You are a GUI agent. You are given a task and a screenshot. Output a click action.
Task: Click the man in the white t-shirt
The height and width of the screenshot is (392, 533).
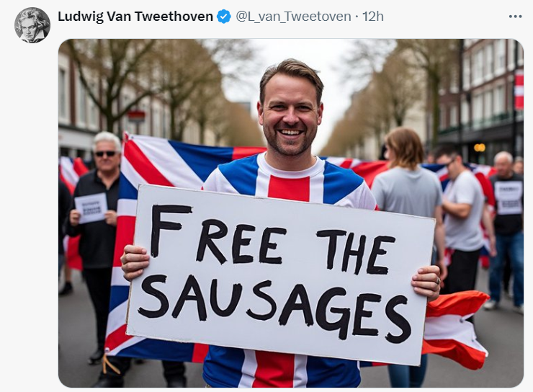pyautogui.click(x=463, y=218)
